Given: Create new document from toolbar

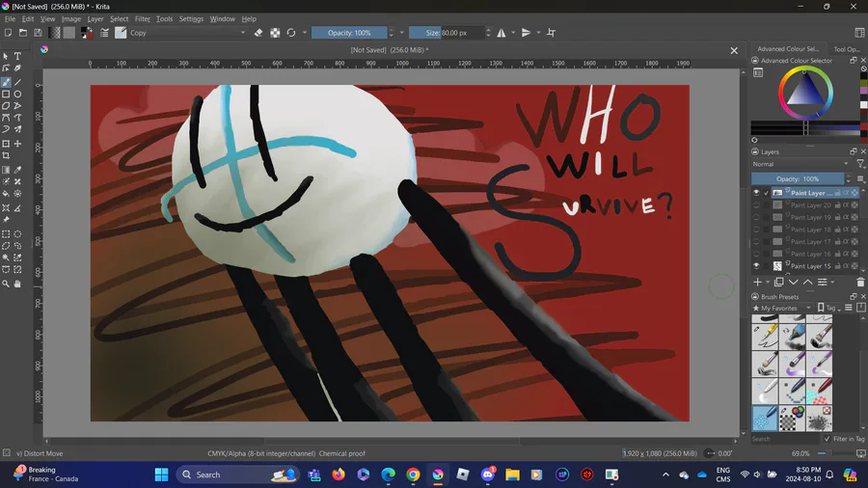Looking at the screenshot, I should 9,33.
